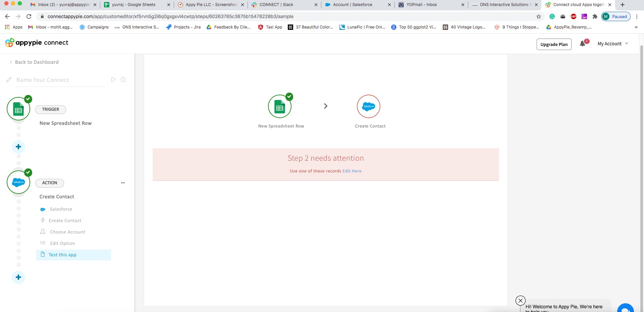Open the Adblock Plus extension

click(574, 16)
